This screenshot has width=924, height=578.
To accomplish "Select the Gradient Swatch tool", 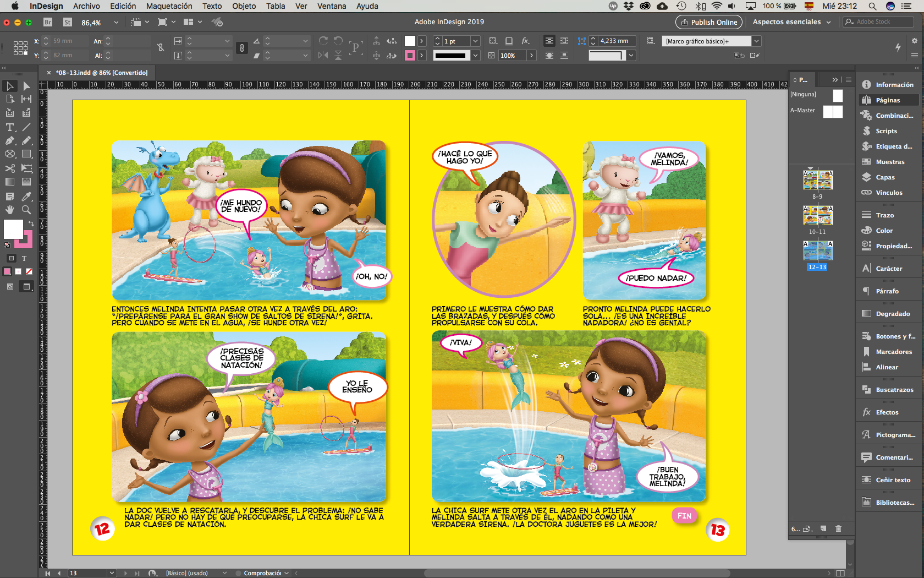I will click(10, 182).
